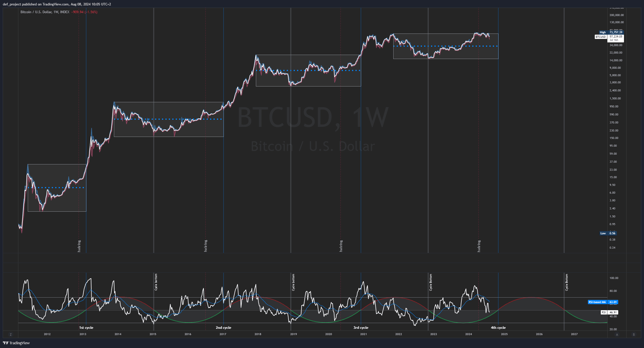Click the 2017 year on time axis
Viewport: 644px width, 348px height.
click(223, 334)
